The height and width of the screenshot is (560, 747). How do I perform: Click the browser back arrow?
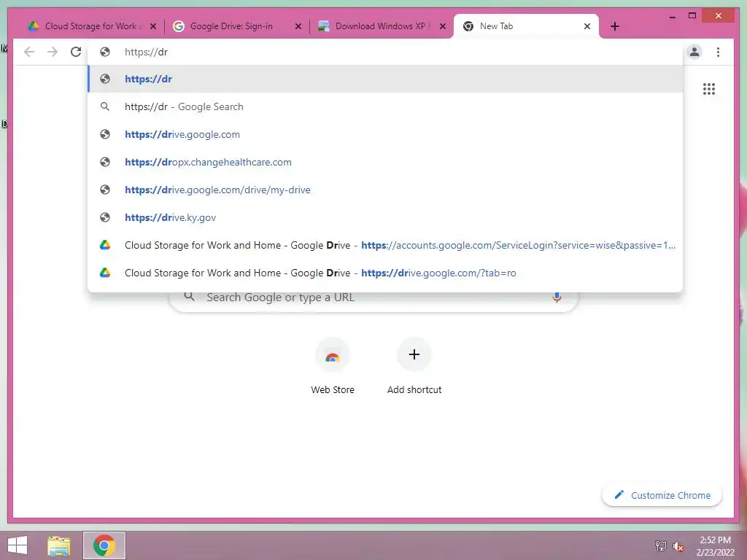pos(29,52)
